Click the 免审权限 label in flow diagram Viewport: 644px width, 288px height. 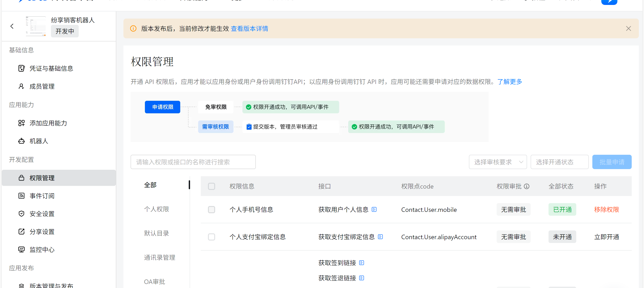pyautogui.click(x=216, y=107)
